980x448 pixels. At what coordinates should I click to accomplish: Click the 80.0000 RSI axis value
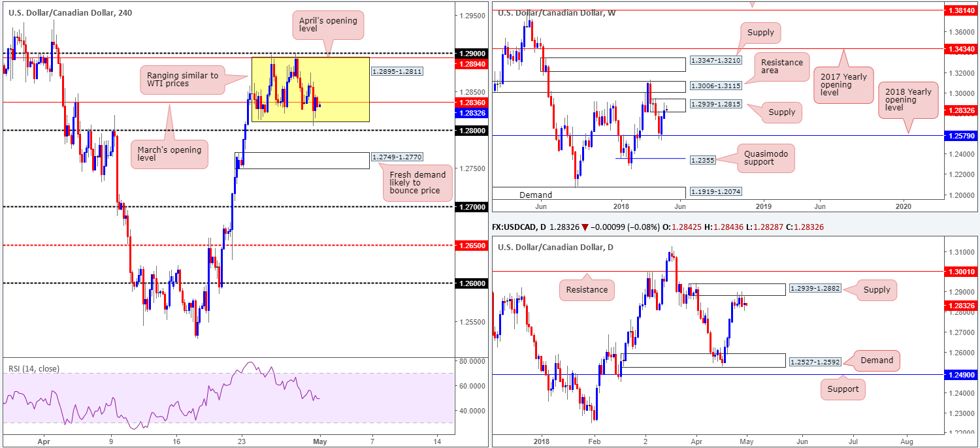(471, 361)
